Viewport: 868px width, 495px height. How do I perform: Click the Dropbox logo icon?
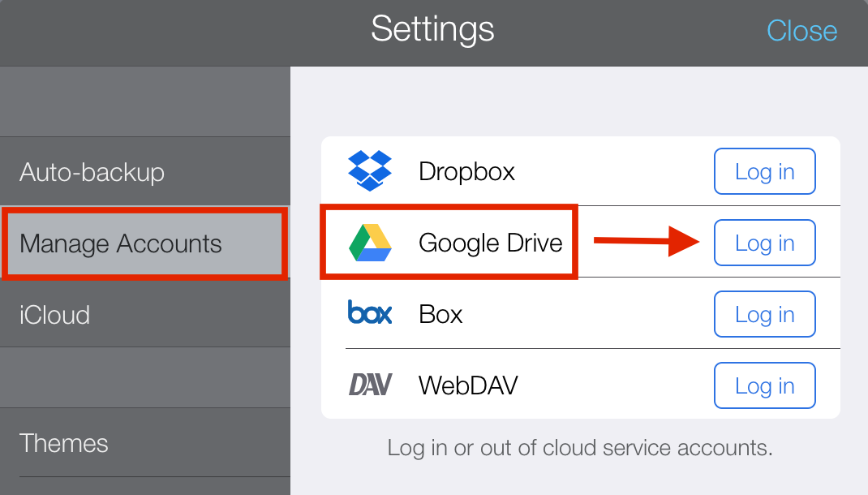pos(370,170)
